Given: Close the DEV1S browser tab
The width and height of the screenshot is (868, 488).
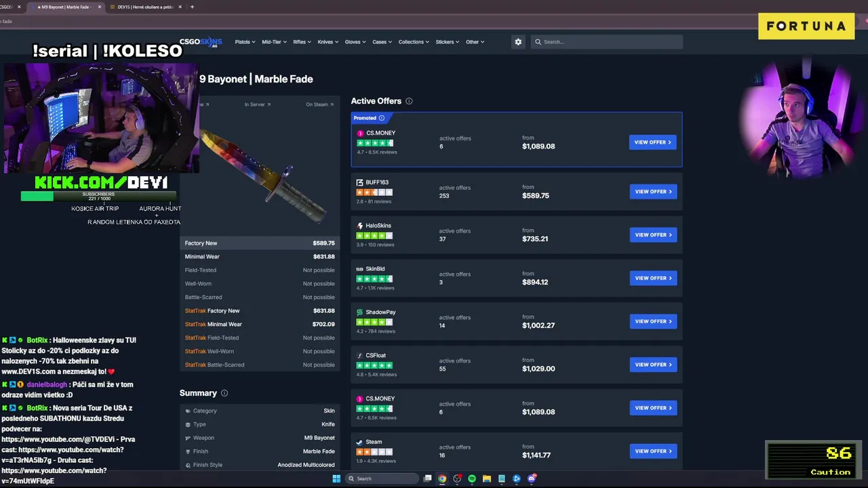Looking at the screenshot, I should [180, 7].
